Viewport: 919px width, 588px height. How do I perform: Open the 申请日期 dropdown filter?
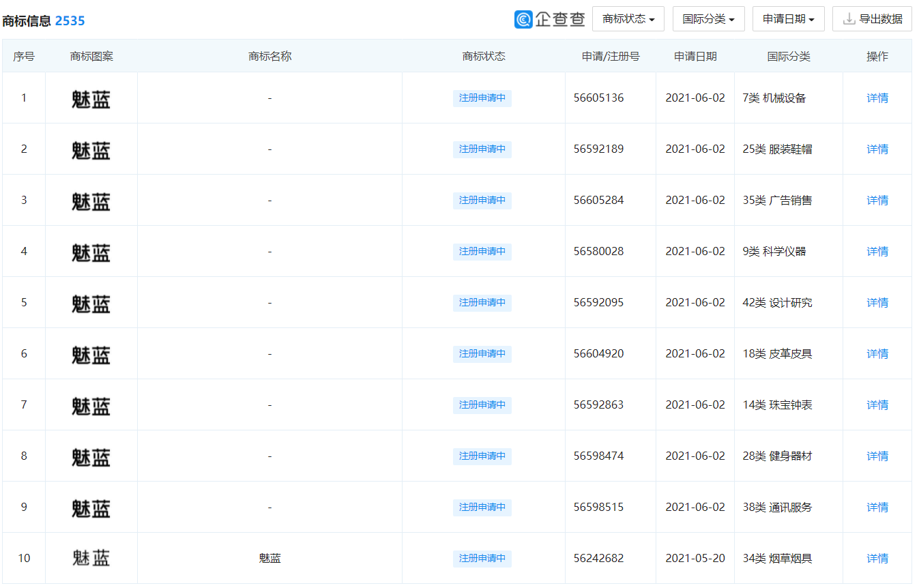coord(788,19)
